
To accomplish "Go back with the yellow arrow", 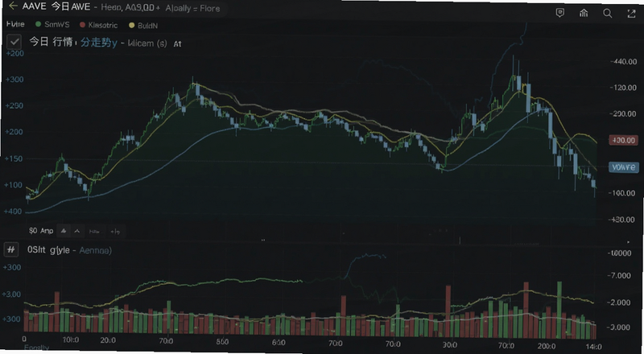I will [x=13, y=6].
